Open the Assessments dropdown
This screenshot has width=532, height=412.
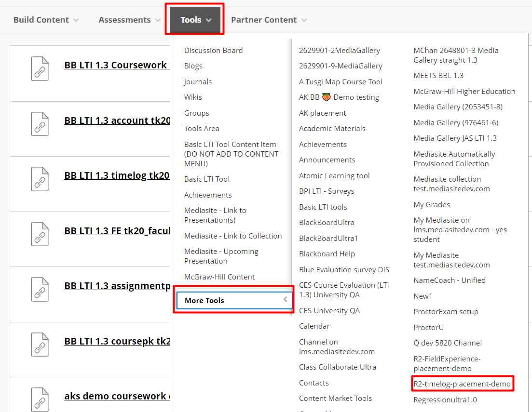[x=130, y=20]
